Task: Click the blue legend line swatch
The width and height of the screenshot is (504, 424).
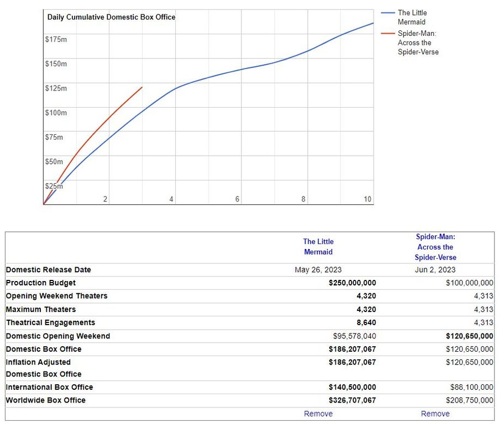Action: coord(388,13)
